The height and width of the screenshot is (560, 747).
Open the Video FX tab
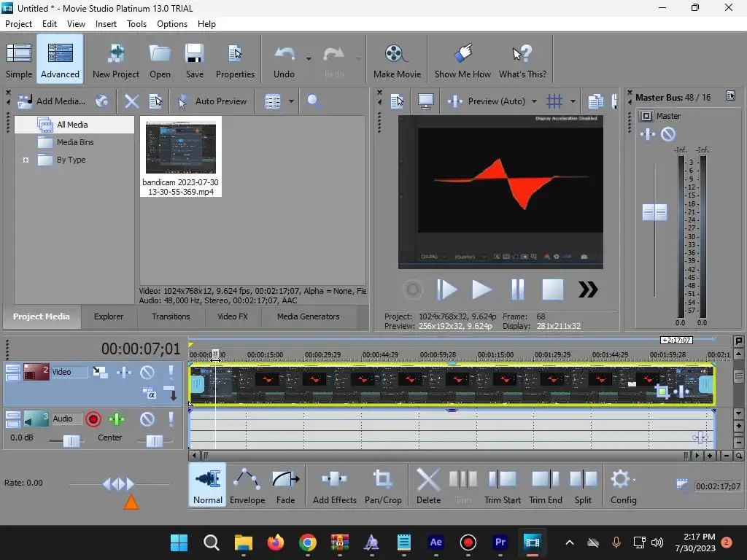point(233,316)
